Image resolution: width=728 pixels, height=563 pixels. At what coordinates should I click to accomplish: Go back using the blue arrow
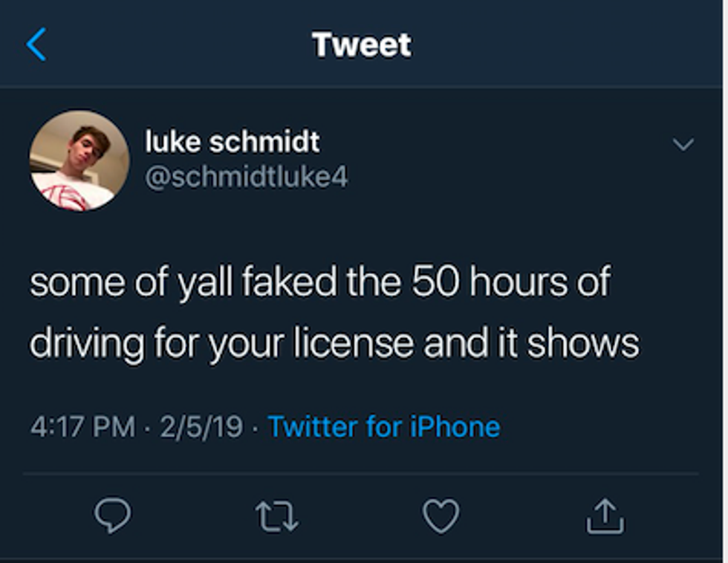[x=36, y=45]
